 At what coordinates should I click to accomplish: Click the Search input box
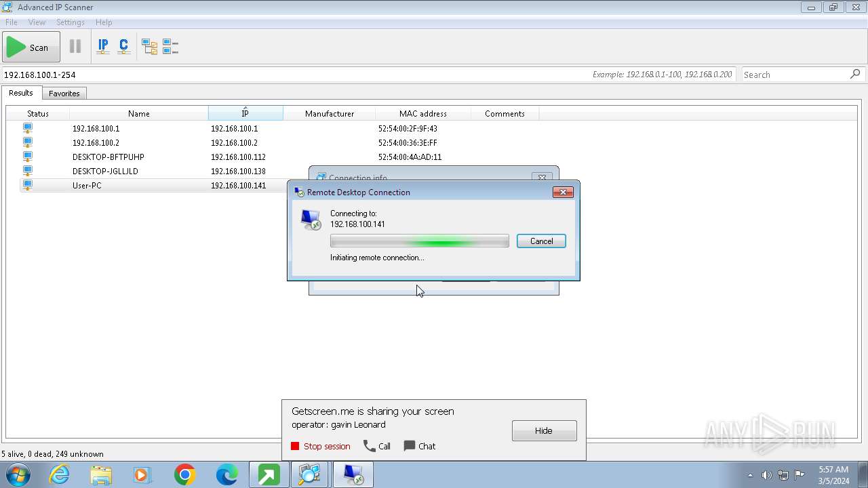pos(795,75)
